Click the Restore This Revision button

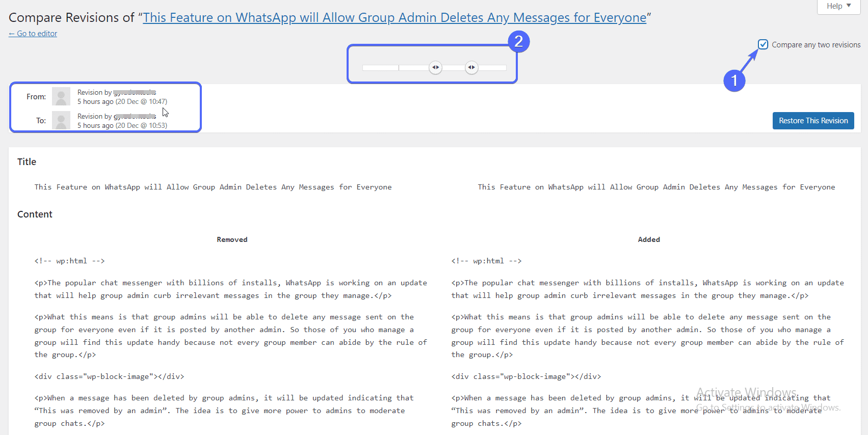[x=813, y=121]
